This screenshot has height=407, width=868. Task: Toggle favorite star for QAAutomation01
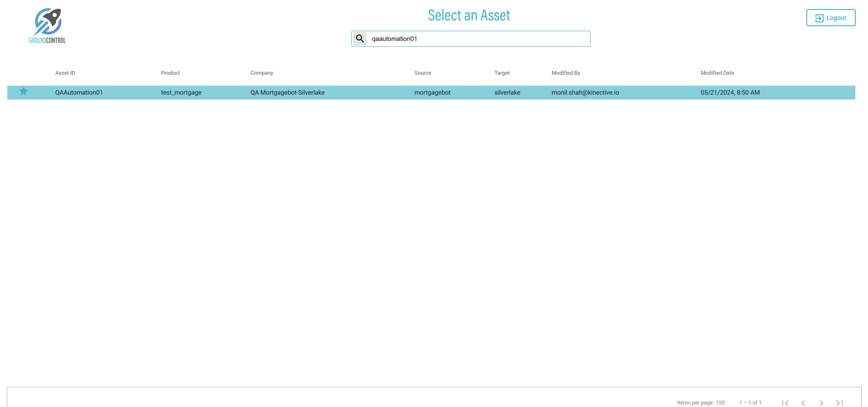point(23,92)
